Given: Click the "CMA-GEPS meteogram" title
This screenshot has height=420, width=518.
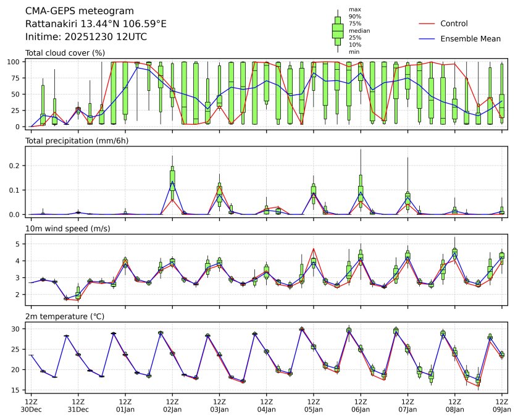Looking at the screenshot, I should (75, 11).
